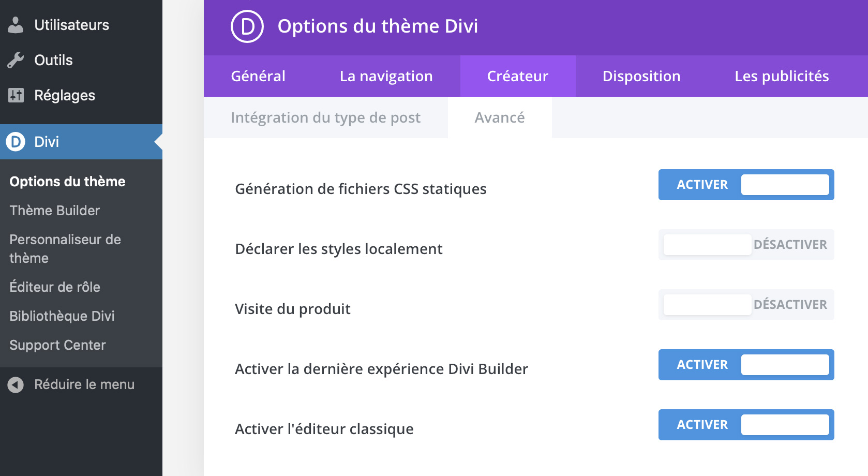Open Thème Builder submenu link

55,211
